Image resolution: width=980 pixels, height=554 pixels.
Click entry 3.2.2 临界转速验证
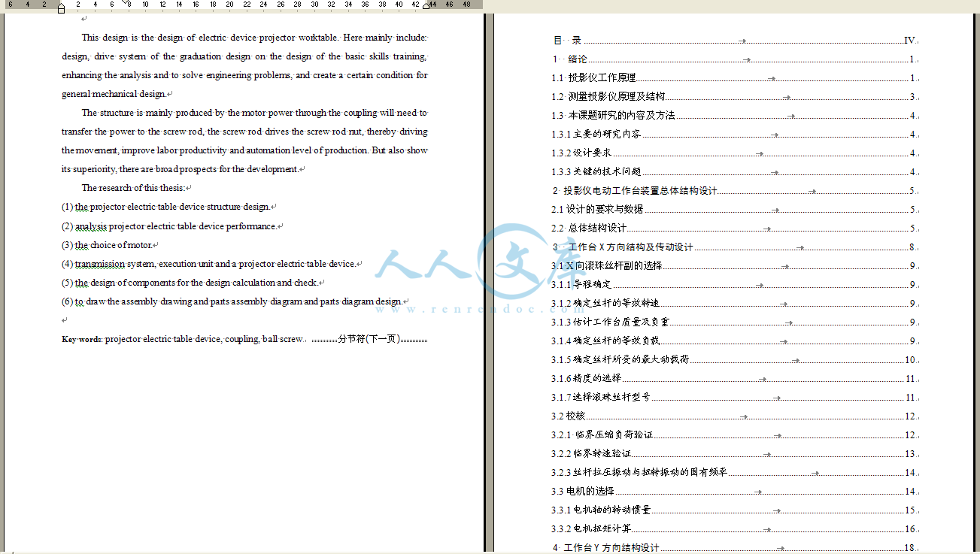(x=735, y=454)
